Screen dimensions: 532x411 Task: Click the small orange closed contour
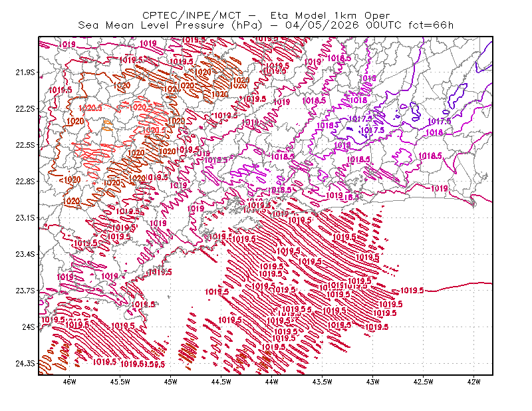[x=107, y=125]
